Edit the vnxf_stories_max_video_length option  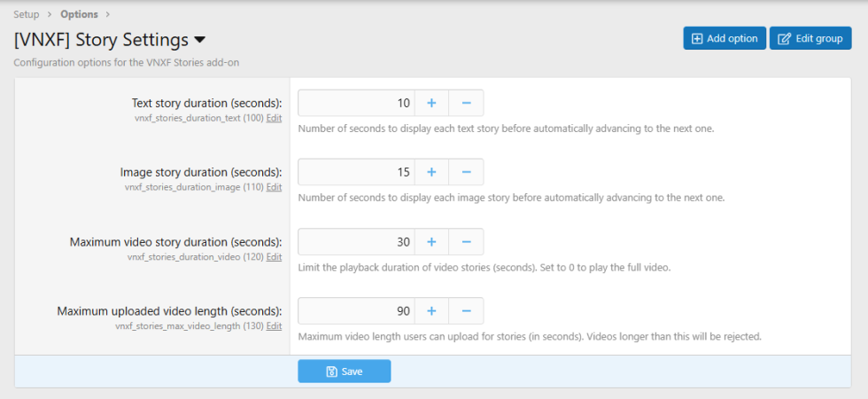(274, 325)
